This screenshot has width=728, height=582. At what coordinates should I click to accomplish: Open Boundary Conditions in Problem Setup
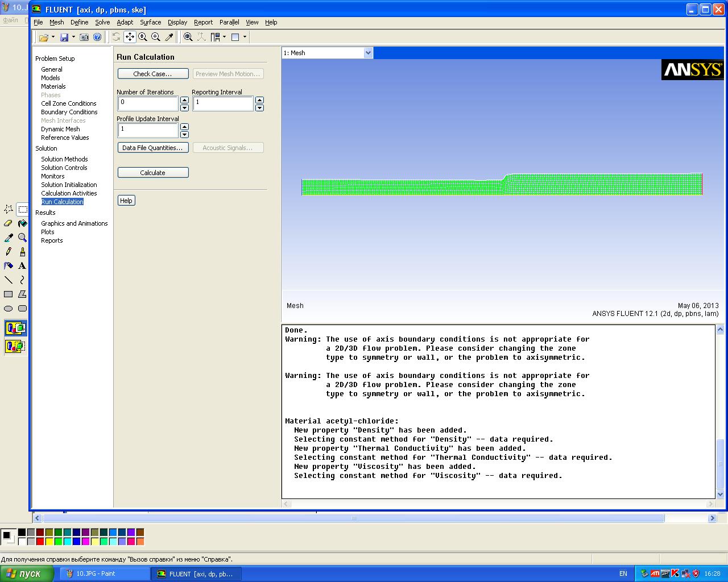point(69,112)
